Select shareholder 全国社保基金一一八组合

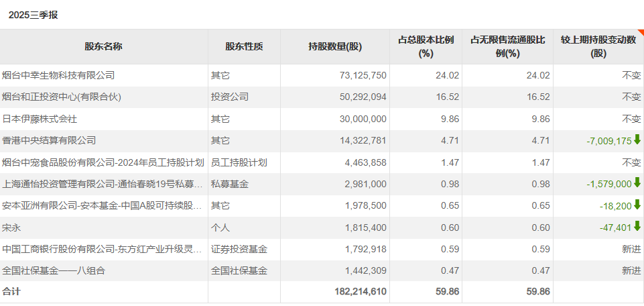54,270
